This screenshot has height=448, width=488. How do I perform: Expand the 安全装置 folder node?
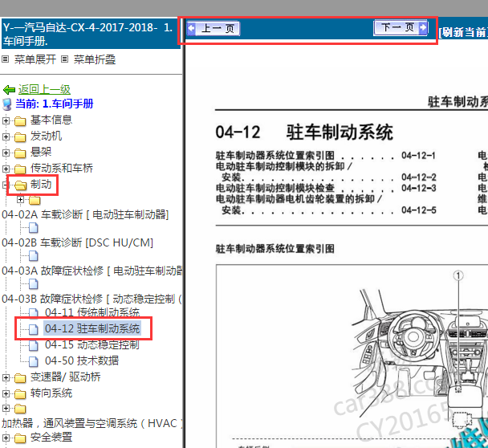6,438
